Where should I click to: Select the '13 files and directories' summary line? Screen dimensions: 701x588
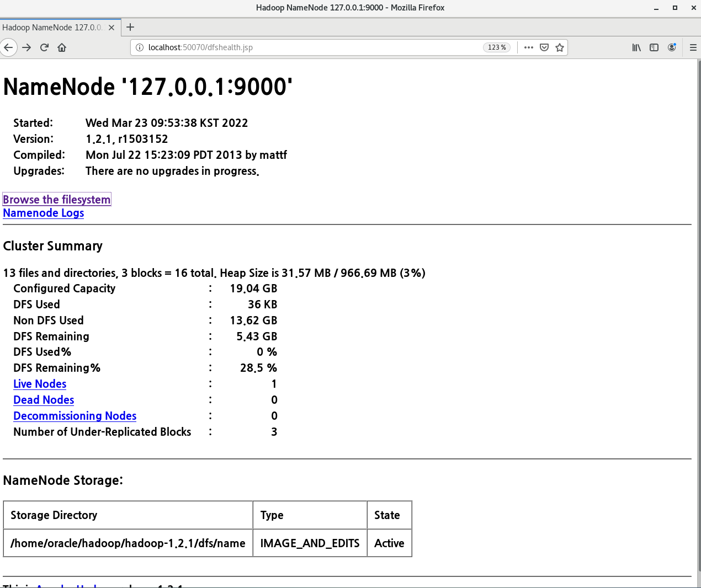pos(214,273)
